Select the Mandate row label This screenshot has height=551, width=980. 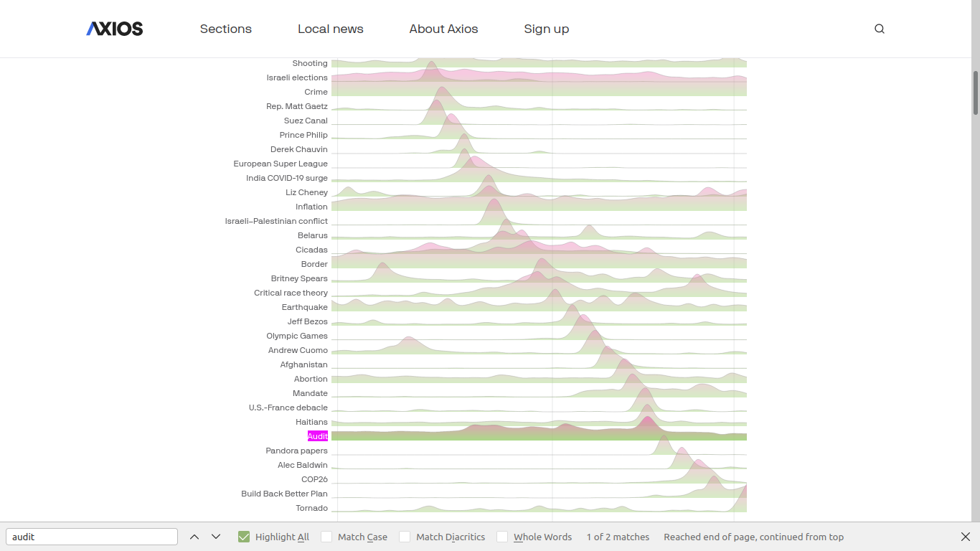click(x=310, y=393)
